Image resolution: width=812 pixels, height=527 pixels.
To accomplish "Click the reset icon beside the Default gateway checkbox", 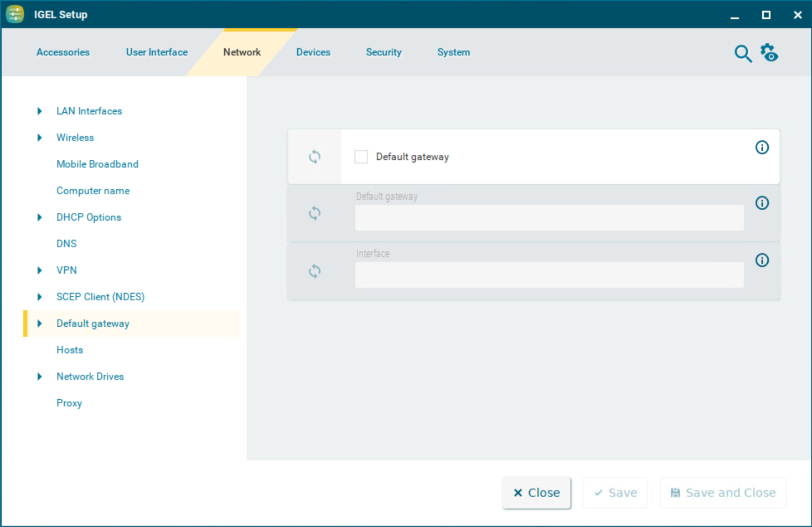I will 314,156.
